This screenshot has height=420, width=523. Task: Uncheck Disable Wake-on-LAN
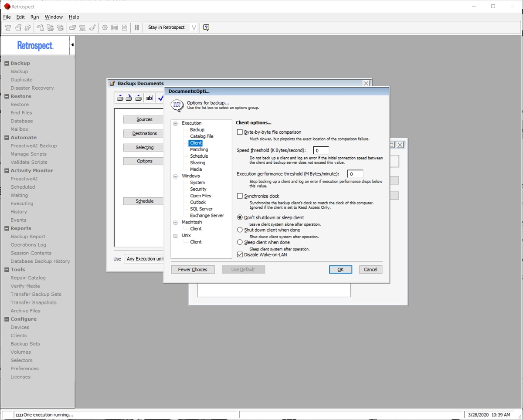[240, 254]
